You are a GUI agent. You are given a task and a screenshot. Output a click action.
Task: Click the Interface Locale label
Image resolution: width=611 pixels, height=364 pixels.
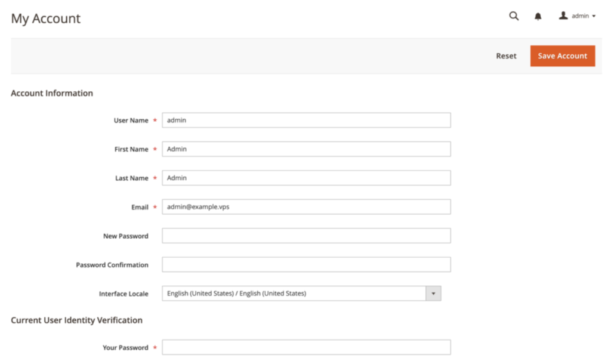[x=124, y=294]
